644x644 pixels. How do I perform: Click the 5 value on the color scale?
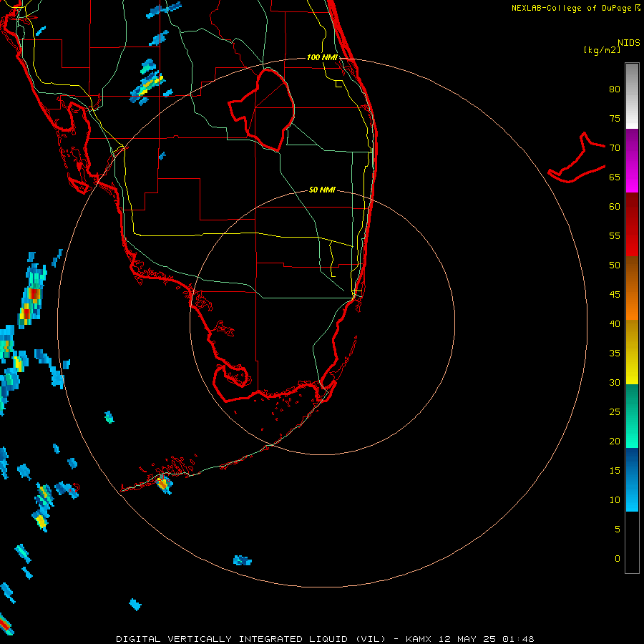[x=618, y=529]
